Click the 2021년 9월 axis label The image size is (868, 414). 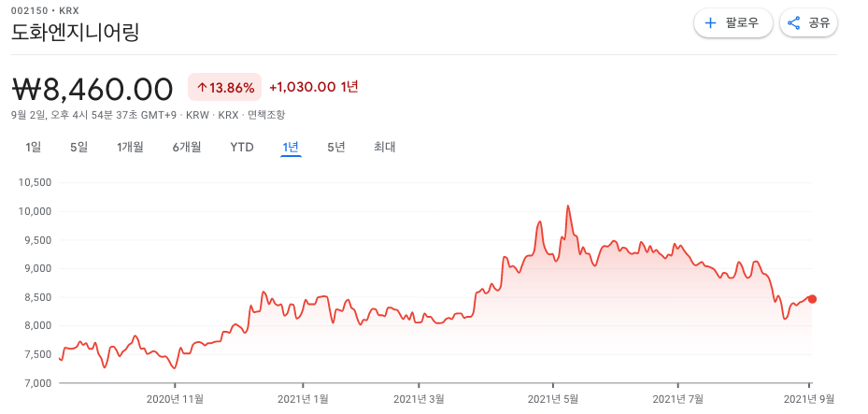tap(807, 398)
